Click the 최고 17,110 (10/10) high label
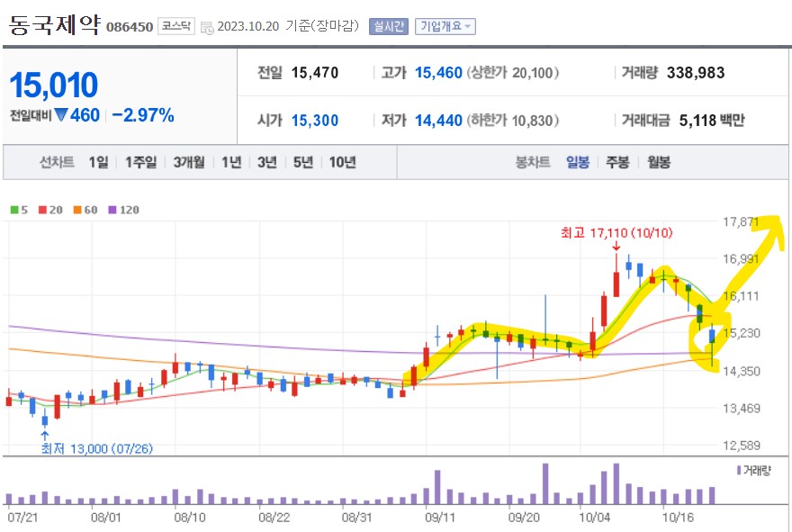The height and width of the screenshot is (532, 792). (x=616, y=233)
